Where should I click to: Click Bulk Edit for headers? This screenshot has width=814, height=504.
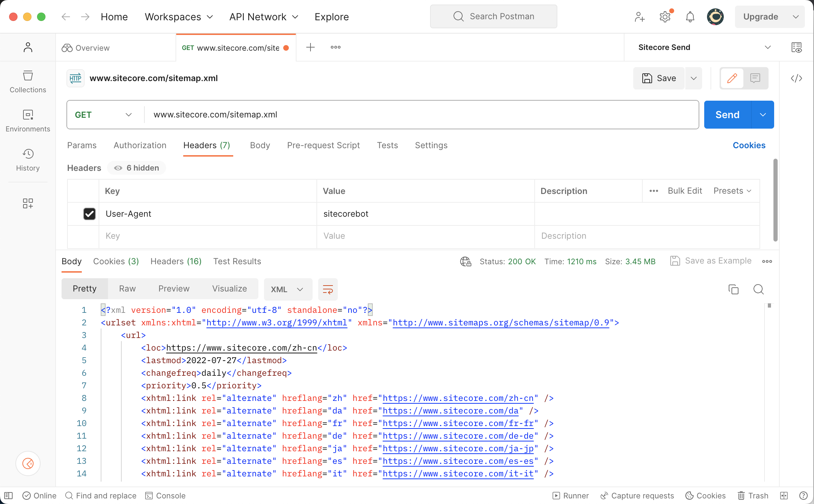click(685, 191)
